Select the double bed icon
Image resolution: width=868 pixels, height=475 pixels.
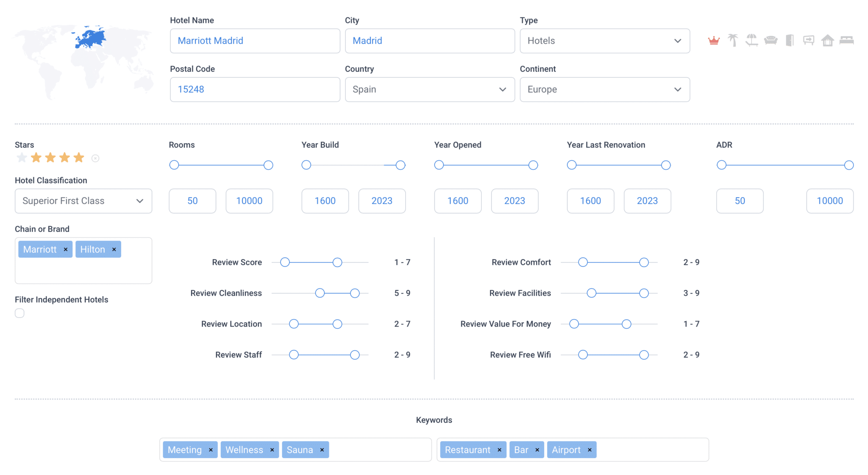click(x=847, y=40)
